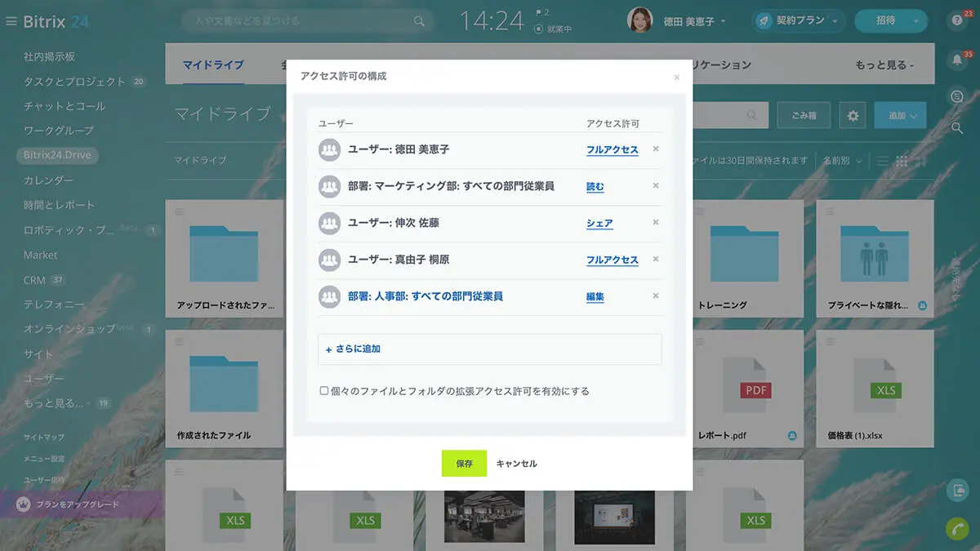Change シェア permission for 伸次 佐藤
980x551 pixels.
point(599,224)
